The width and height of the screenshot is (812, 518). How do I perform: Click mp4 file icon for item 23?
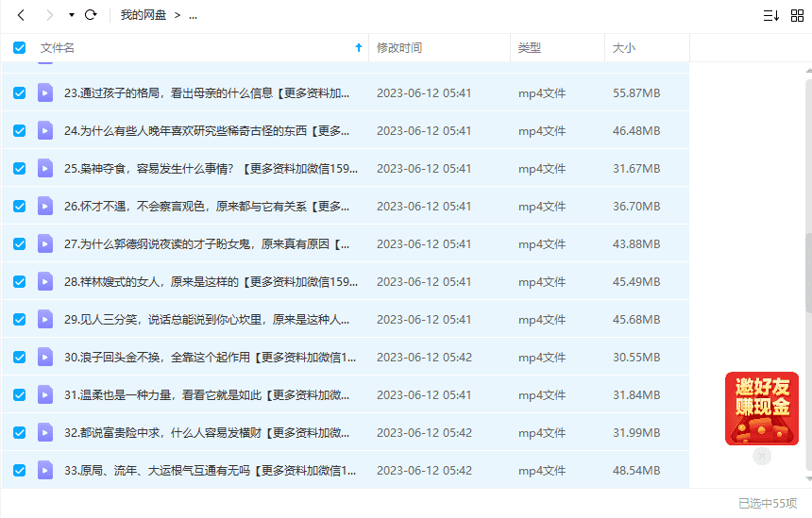[45, 92]
